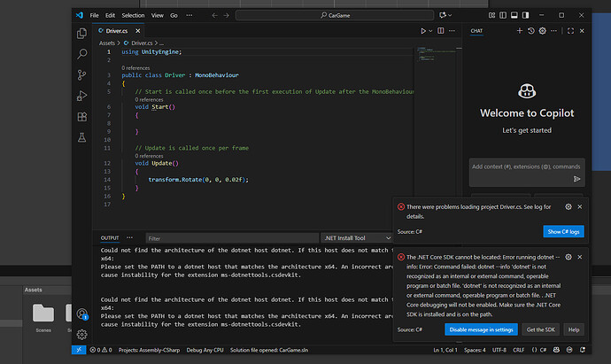The width and height of the screenshot is (611, 364).
Task: Start a new Copilot chat with plus icon
Action: click(518, 31)
